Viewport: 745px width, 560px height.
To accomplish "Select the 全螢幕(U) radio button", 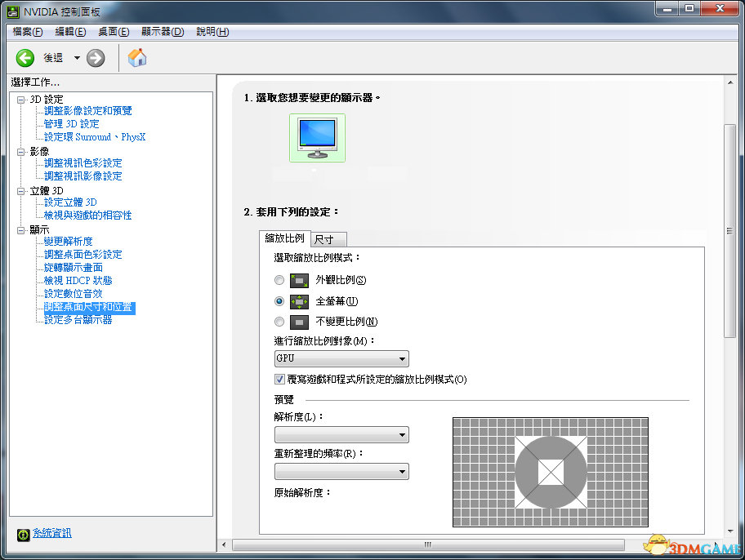I will coord(279,301).
